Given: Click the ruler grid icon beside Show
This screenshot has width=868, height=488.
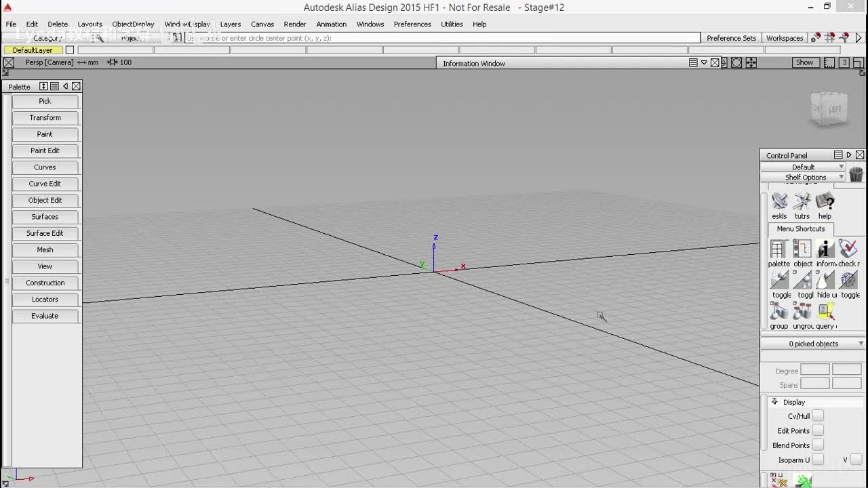Looking at the screenshot, I should (829, 62).
